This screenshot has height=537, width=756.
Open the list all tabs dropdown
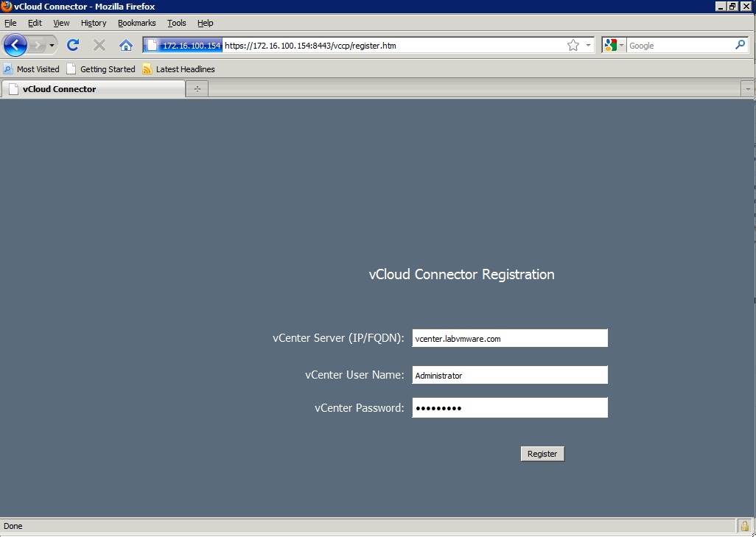(x=748, y=88)
